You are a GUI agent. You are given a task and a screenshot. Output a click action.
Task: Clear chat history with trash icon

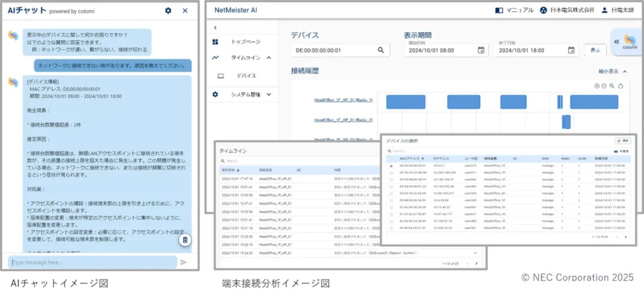pos(185,240)
